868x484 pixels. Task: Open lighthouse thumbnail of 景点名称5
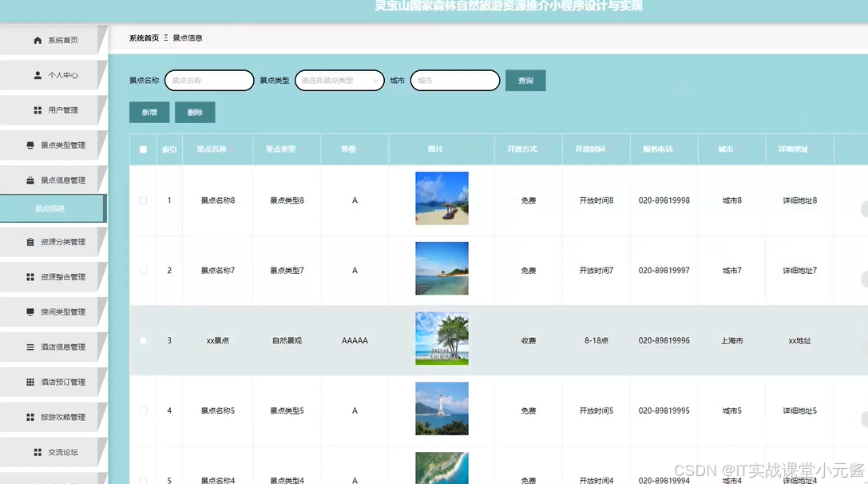(442, 409)
